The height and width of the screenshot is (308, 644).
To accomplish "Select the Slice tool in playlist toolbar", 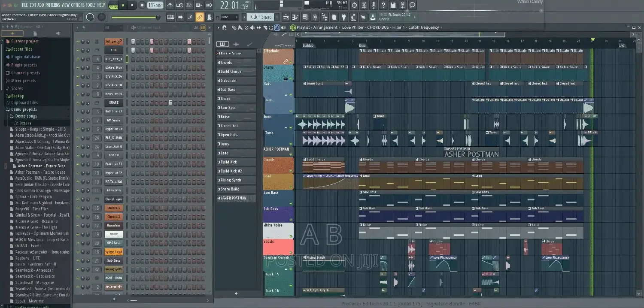I will coord(264,27).
